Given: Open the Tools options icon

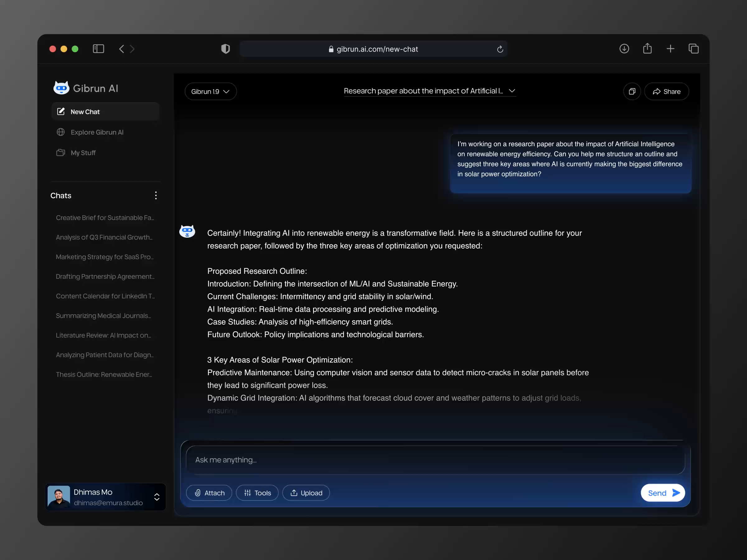Looking at the screenshot, I should [x=247, y=493].
